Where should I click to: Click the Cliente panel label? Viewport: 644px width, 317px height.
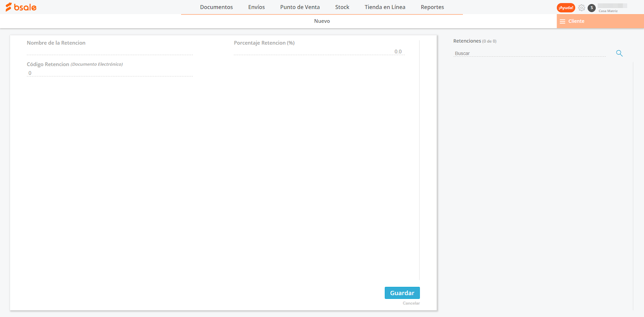click(576, 21)
